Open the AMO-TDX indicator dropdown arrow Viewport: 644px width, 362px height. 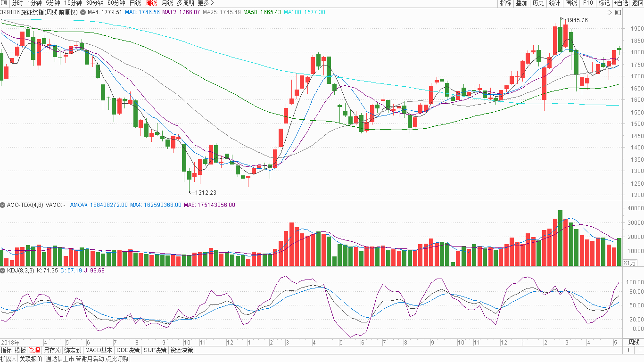tap(3, 205)
